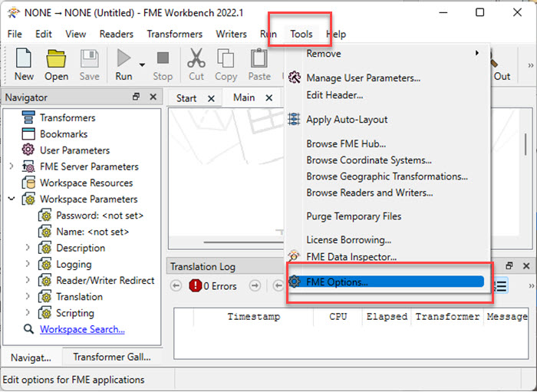Expand the Translation node
Screen dimensions: 537x392
click(x=28, y=296)
